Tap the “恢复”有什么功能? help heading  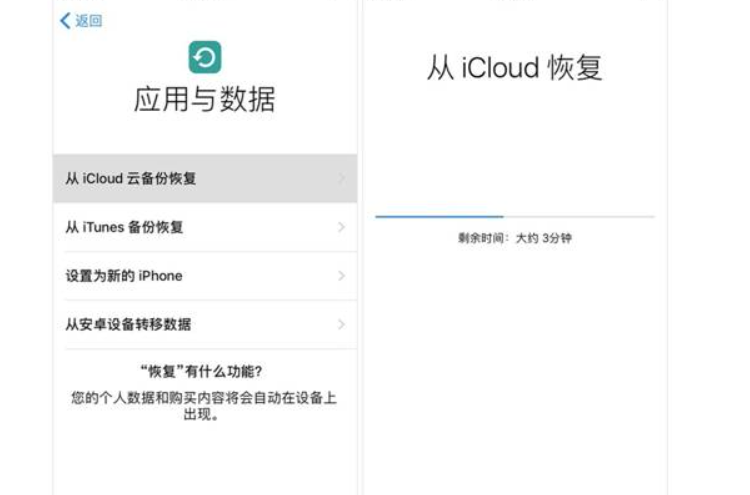coord(204,372)
